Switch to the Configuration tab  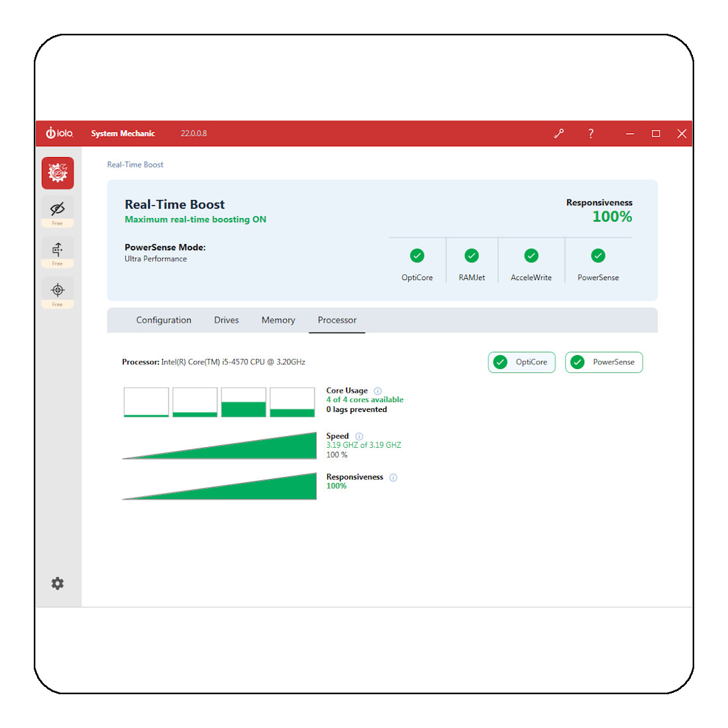click(x=164, y=320)
